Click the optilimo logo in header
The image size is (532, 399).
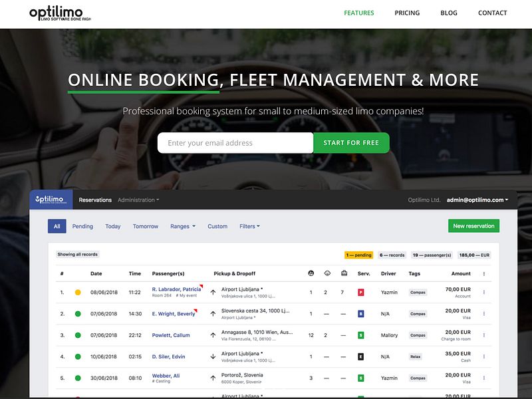pos(60,14)
